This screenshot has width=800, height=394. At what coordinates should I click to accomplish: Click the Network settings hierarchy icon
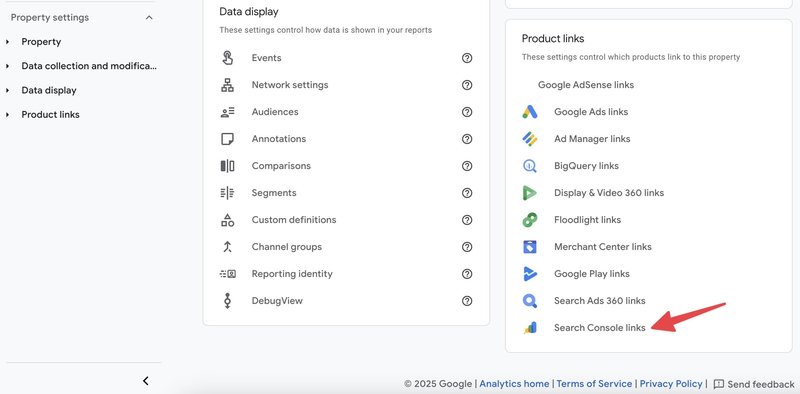click(228, 85)
